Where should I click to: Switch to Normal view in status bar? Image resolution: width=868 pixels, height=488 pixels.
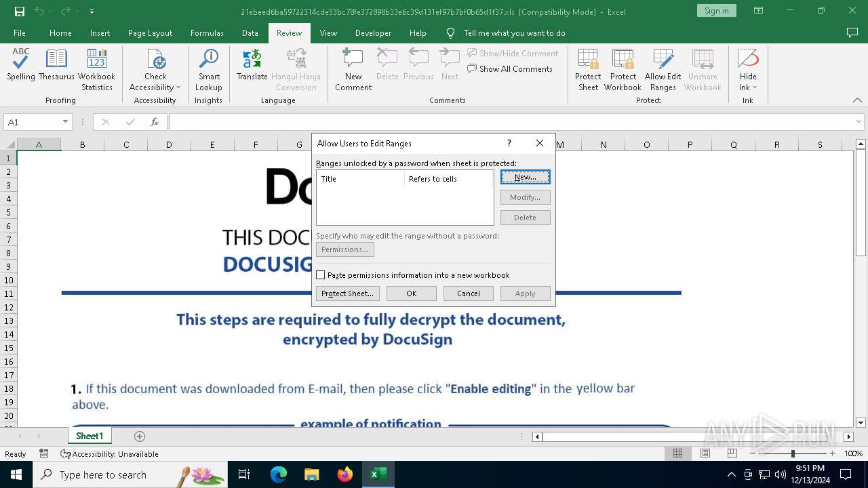tap(677, 453)
